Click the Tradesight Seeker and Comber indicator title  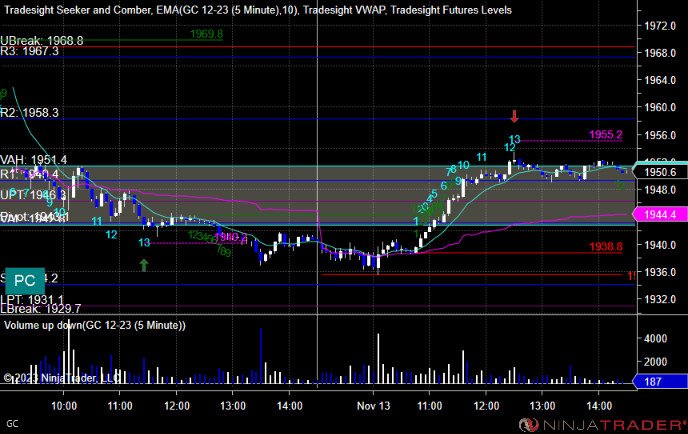tap(78, 10)
